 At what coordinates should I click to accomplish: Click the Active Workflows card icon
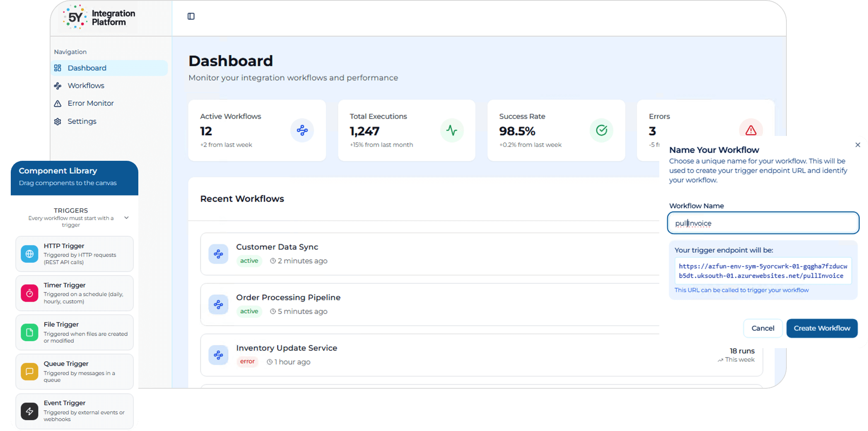point(302,131)
